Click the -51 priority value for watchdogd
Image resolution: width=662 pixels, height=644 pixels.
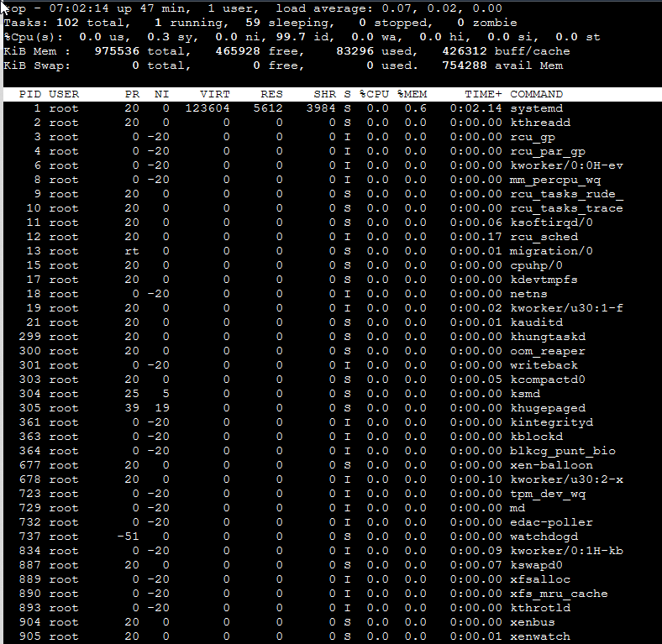(x=129, y=537)
